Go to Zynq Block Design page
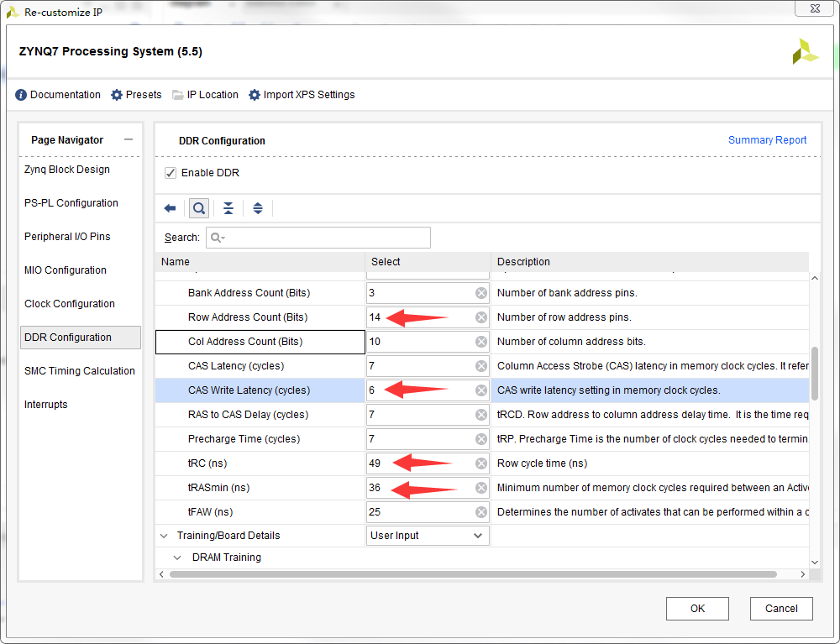840x644 pixels. click(x=67, y=169)
